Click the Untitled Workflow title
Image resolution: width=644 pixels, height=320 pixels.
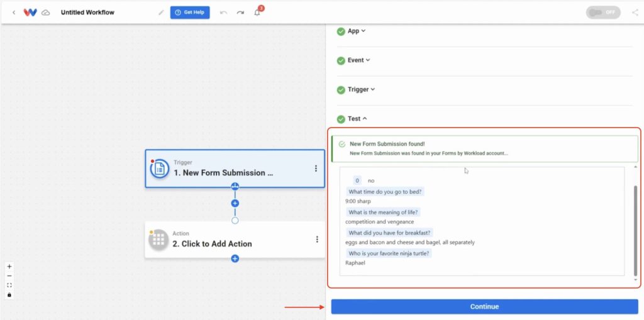pyautogui.click(x=87, y=13)
